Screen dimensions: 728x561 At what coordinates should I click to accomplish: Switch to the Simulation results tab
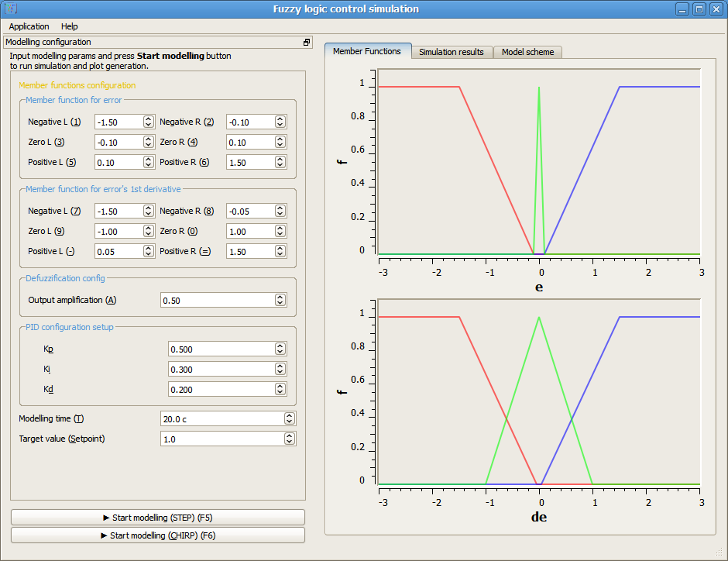[452, 52]
